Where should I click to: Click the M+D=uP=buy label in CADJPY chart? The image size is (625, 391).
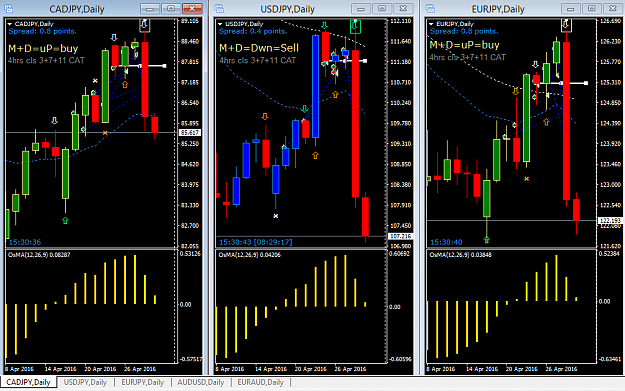[43, 49]
